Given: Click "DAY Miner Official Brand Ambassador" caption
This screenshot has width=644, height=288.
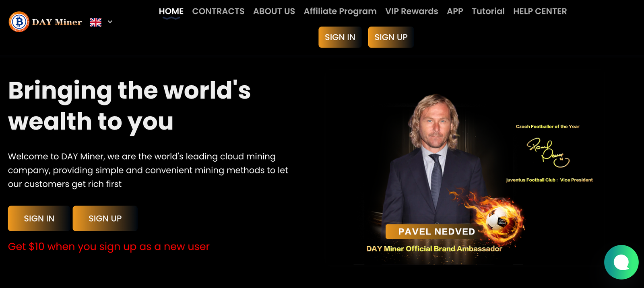Looking at the screenshot, I should tap(434, 249).
